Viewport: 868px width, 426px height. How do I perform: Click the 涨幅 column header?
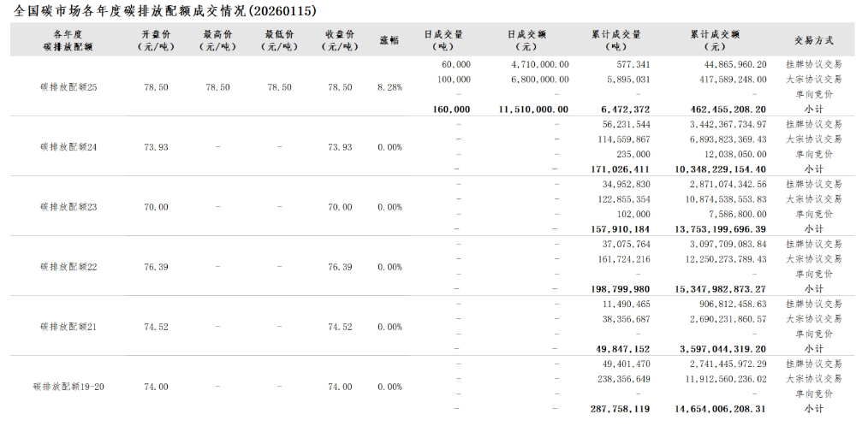(389, 40)
